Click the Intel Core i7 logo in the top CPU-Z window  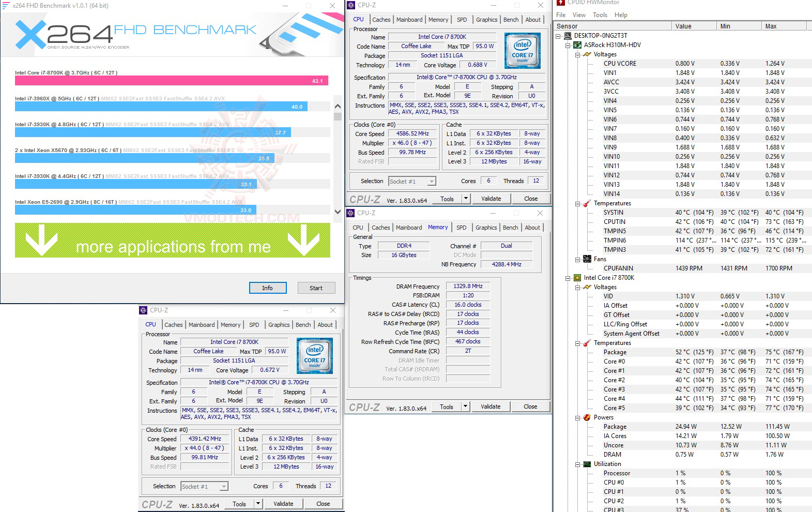pyautogui.click(x=523, y=51)
